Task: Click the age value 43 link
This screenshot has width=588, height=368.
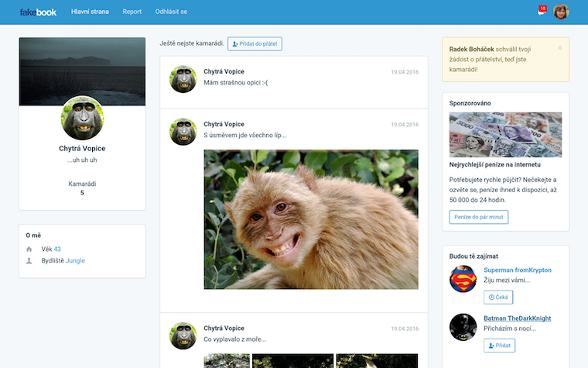Action: pos(57,249)
